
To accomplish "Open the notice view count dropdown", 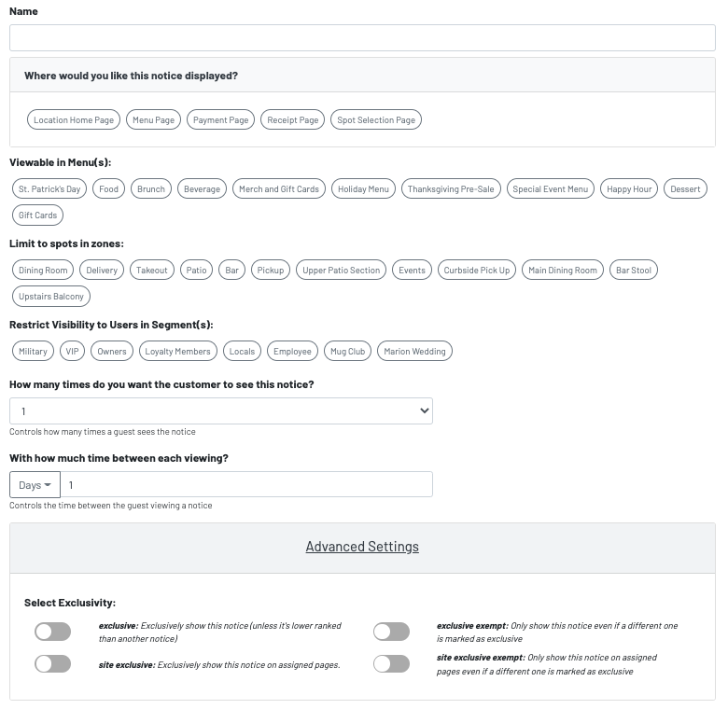I will point(221,411).
